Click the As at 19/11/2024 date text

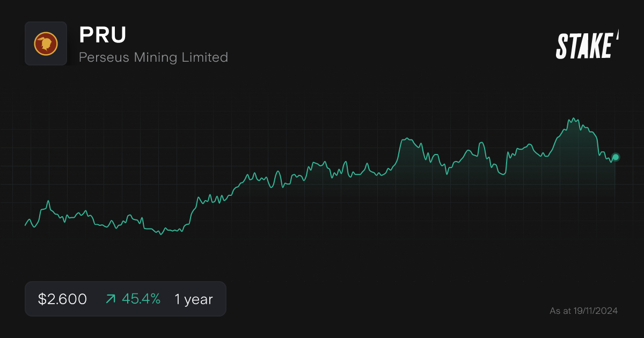pyautogui.click(x=584, y=310)
